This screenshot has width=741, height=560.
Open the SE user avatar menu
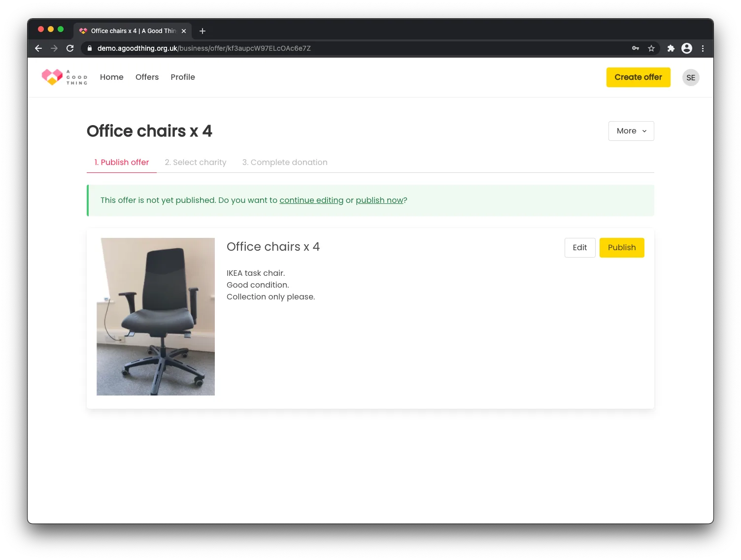click(691, 77)
